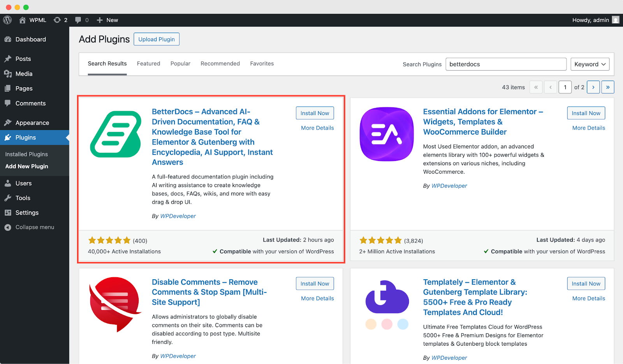Image resolution: width=623 pixels, height=364 pixels.
Task: Click the Essential Addons plugin logo
Action: [x=387, y=134]
